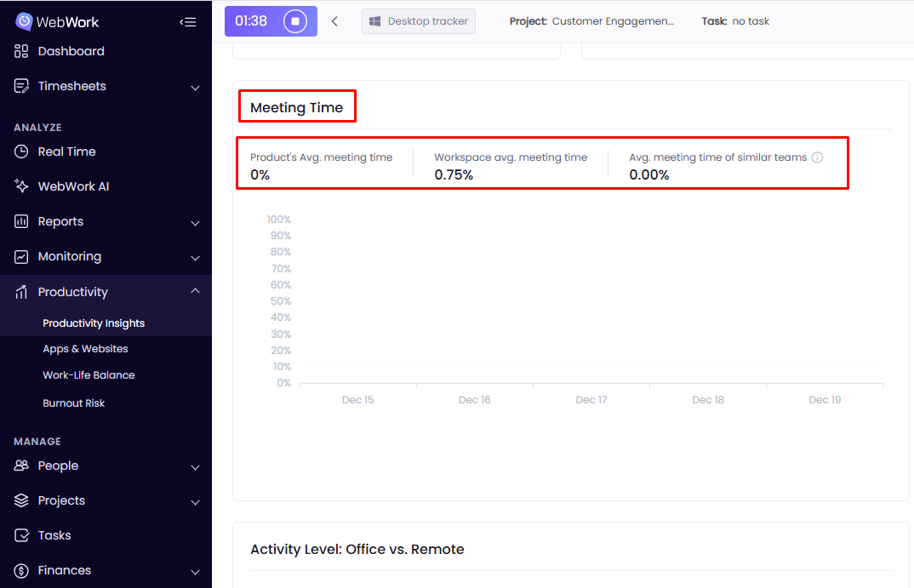Open Apps & Websites submenu item
914x588 pixels.
(x=85, y=349)
